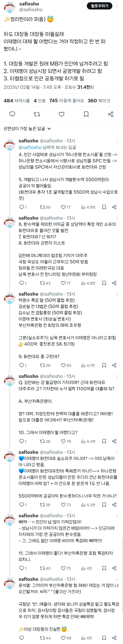
Task: Reply to the main safiosho post
Action: pos(12,114)
